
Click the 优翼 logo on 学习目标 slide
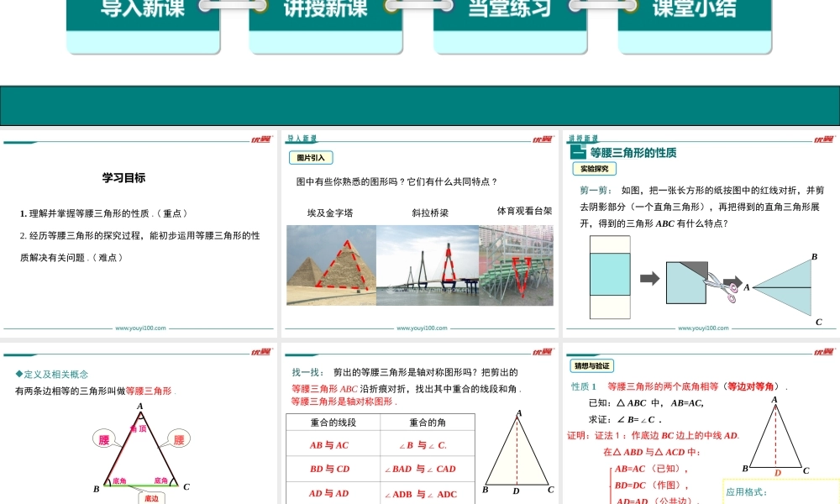261,139
